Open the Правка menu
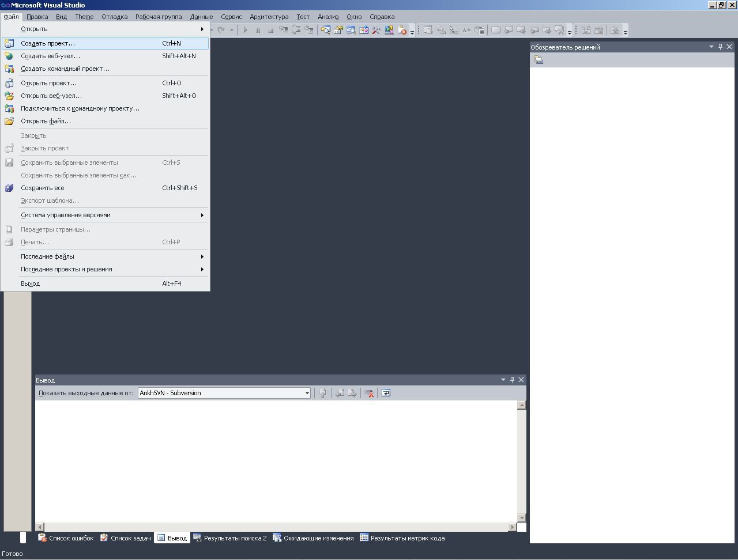 [37, 17]
